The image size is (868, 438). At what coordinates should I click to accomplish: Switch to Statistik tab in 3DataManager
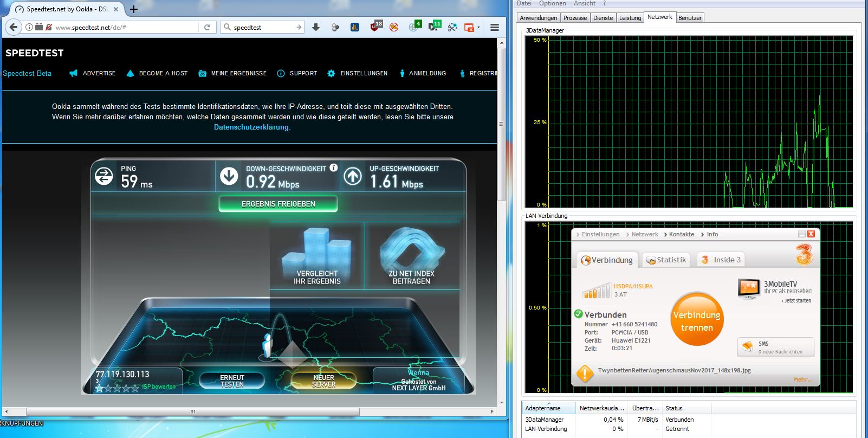click(666, 260)
